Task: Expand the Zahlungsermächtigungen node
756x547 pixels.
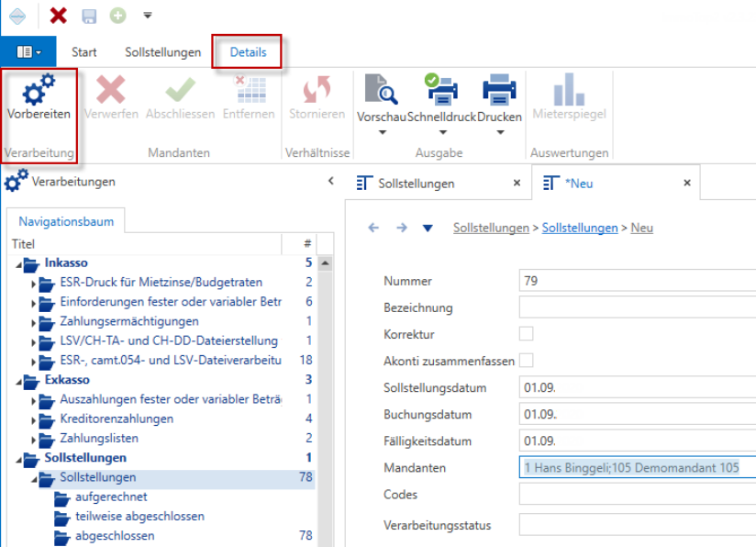Action: [33, 323]
